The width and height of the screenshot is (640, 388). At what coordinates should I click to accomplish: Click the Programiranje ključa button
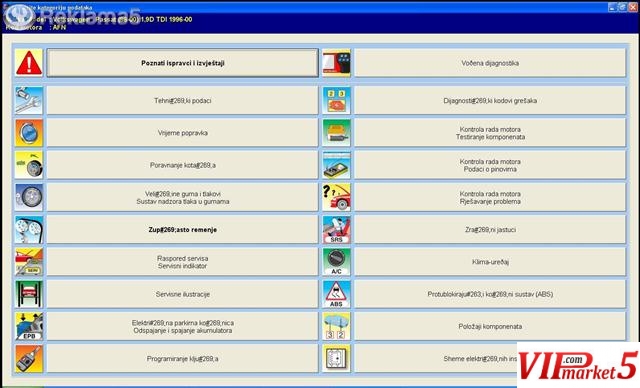[x=182, y=359]
